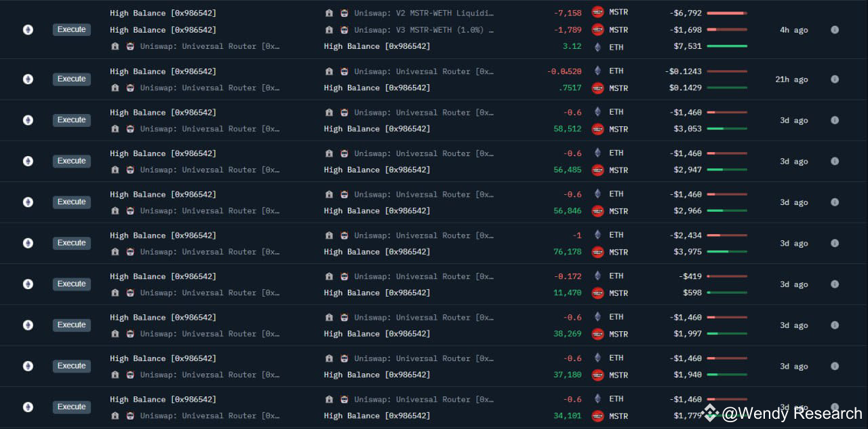Click the ETH token icon beside the 3.12 value
This screenshot has height=429, width=868.
pos(597,46)
